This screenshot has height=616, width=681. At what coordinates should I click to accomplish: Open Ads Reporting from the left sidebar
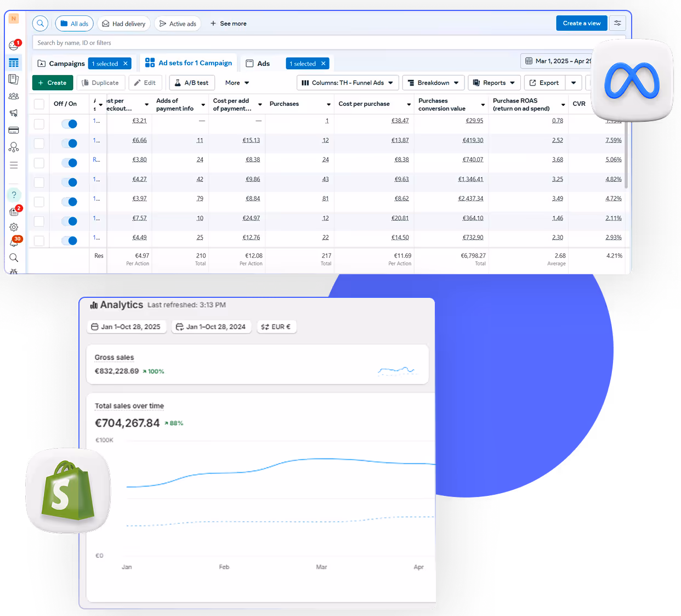point(14,80)
